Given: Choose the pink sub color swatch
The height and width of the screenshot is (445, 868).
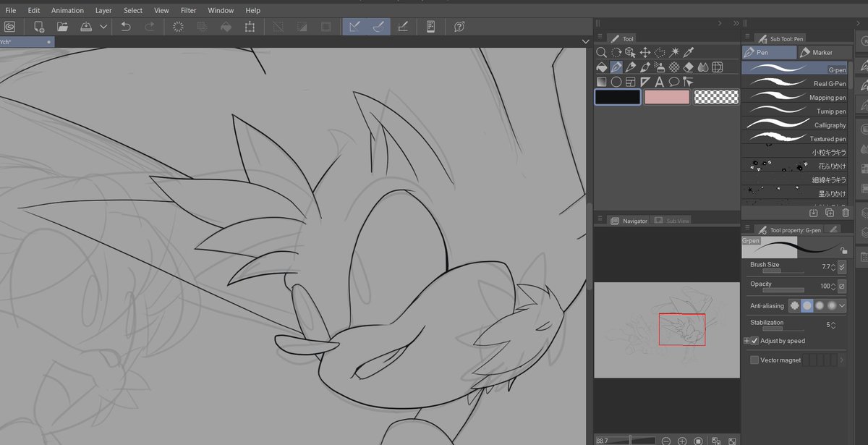Looking at the screenshot, I should click(667, 97).
